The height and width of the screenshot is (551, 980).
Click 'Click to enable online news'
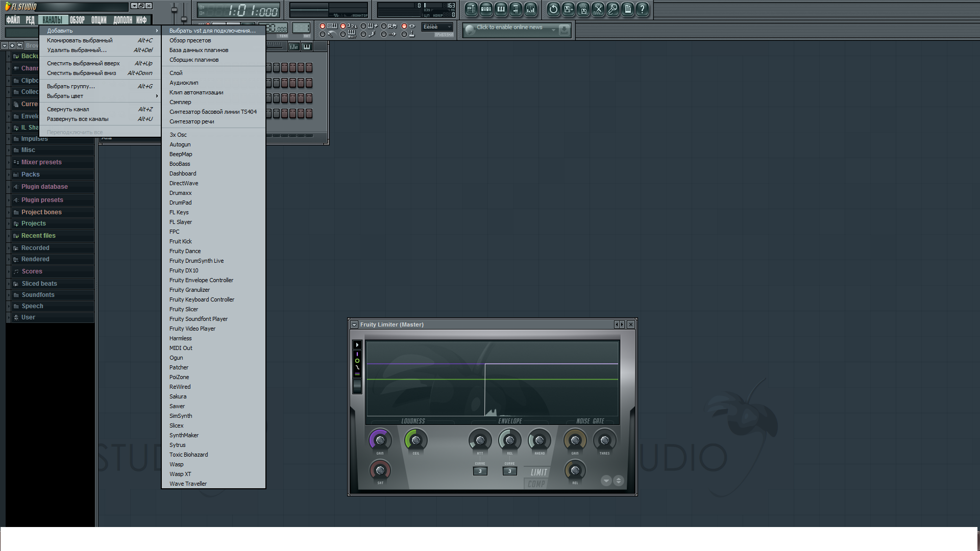(x=509, y=27)
